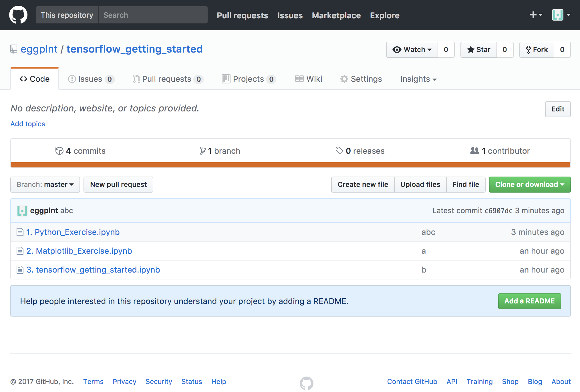Click the people icon next to 1 contributor
The height and width of the screenshot is (392, 580).
click(475, 151)
